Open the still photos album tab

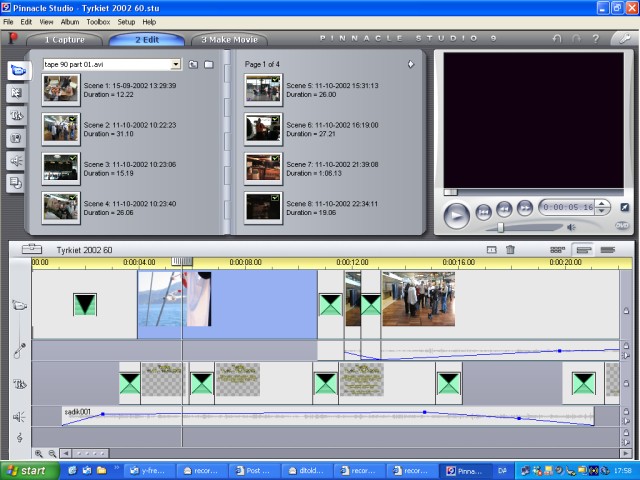coord(16,138)
